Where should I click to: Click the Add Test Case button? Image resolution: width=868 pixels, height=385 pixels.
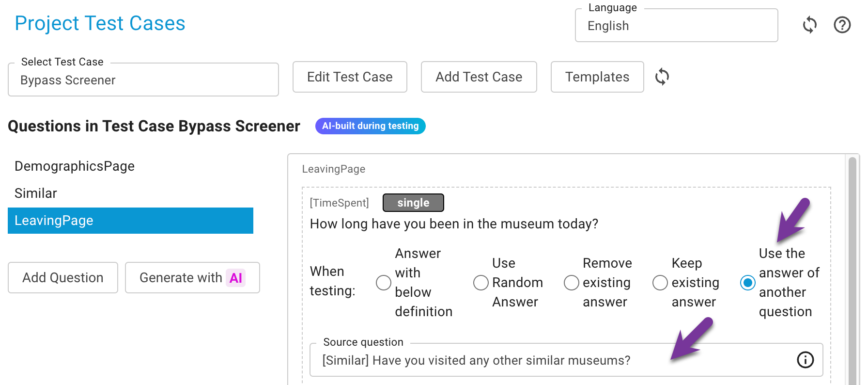[479, 77]
